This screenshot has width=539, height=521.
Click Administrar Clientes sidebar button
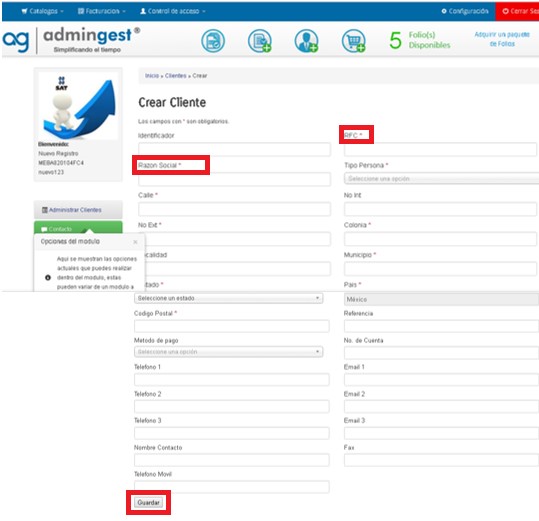click(x=78, y=210)
